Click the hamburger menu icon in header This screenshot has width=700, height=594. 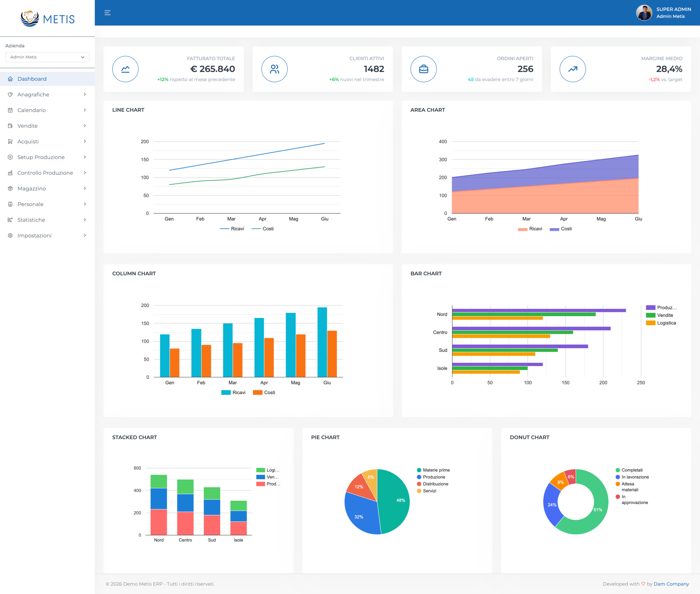(107, 13)
